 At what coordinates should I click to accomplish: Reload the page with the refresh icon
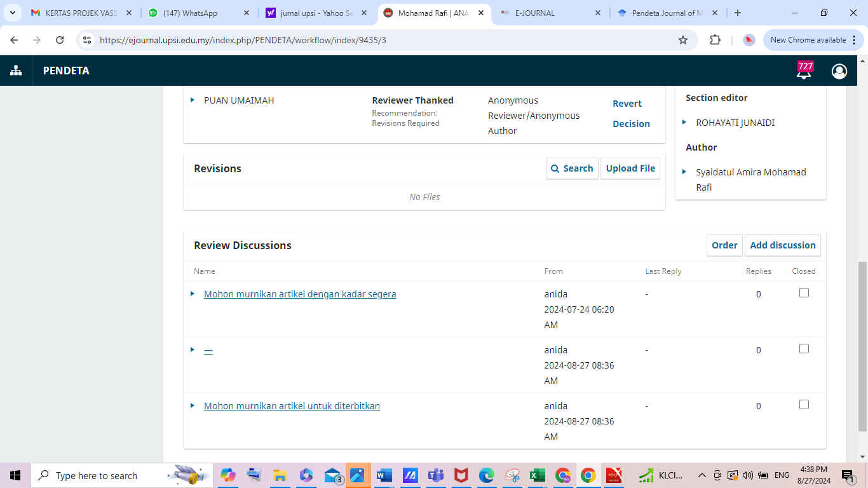point(60,40)
